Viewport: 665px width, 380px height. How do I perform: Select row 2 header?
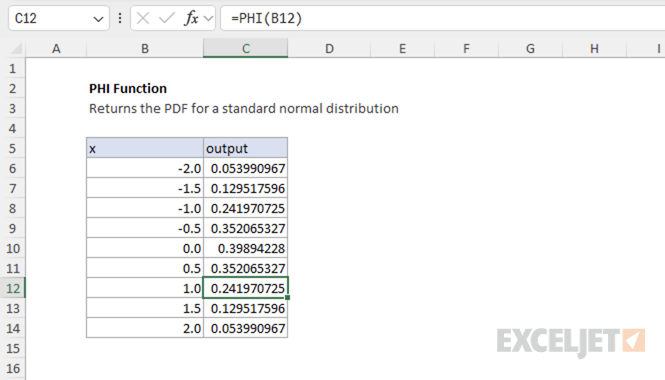point(13,88)
